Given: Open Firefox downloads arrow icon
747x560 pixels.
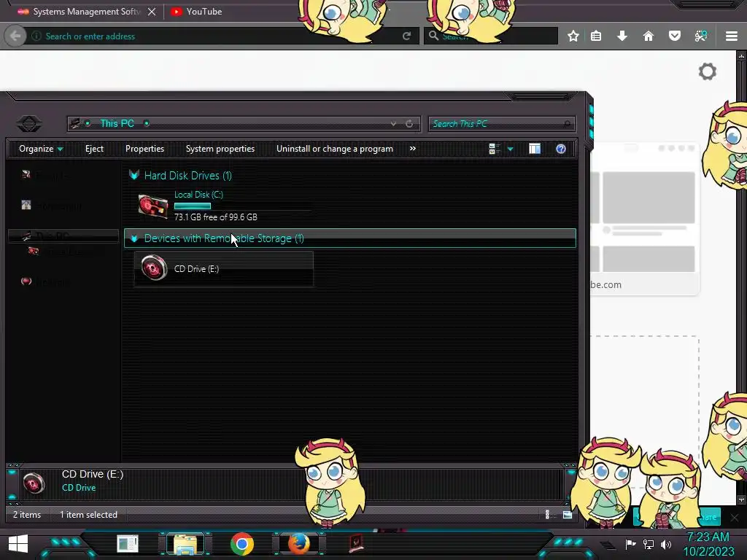Looking at the screenshot, I should (622, 36).
